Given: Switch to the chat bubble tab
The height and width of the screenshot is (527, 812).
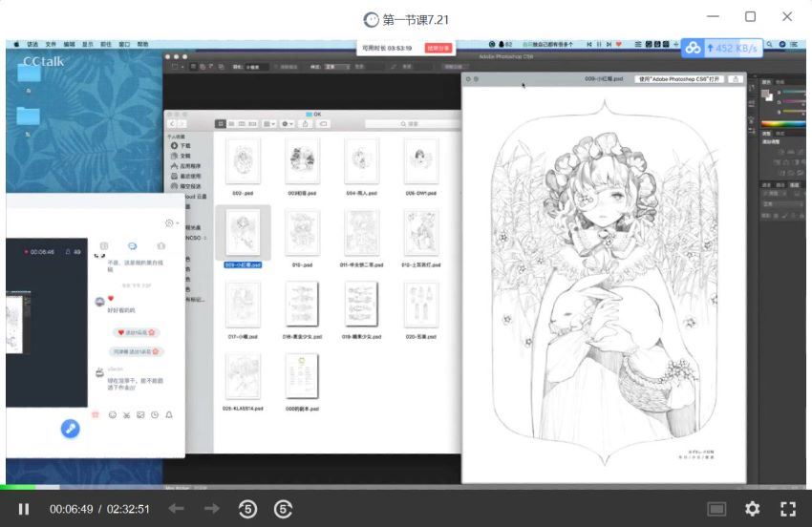Looking at the screenshot, I should 133,246.
